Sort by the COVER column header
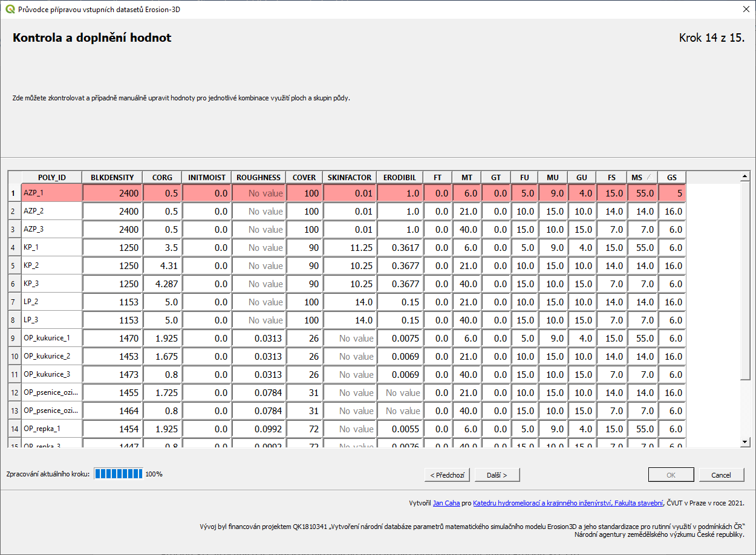 pos(304,177)
